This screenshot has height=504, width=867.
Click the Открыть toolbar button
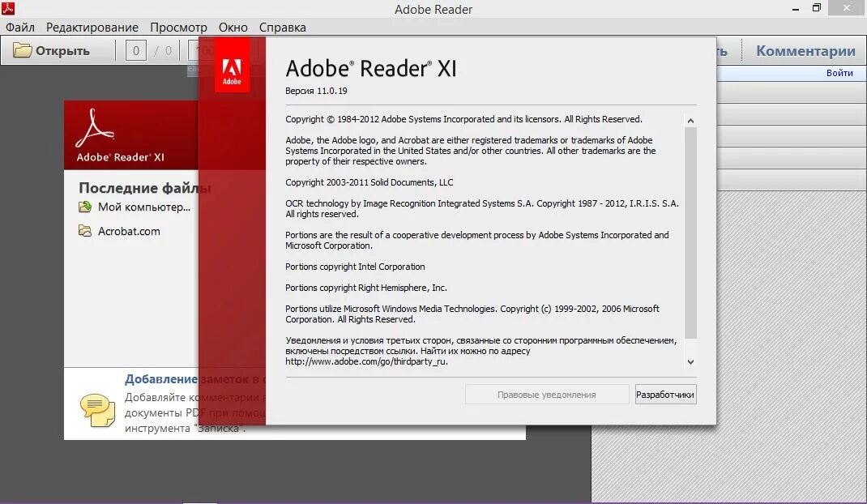(51, 51)
